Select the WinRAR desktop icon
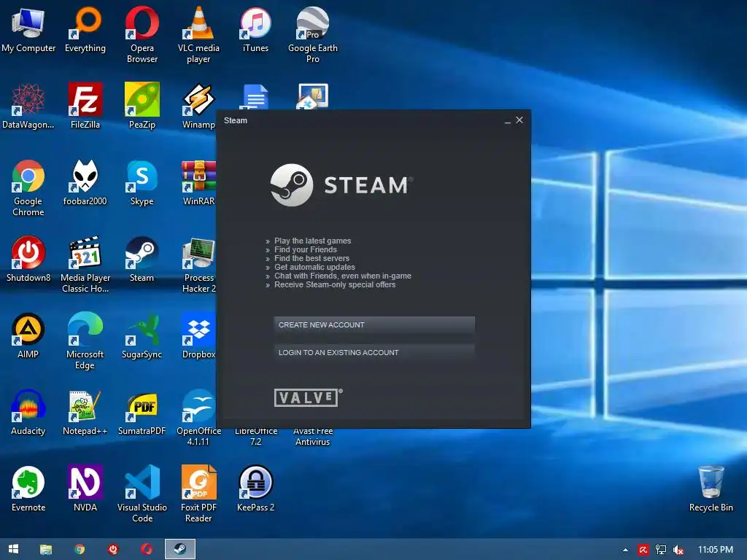Image resolution: width=747 pixels, height=560 pixels. [x=198, y=183]
